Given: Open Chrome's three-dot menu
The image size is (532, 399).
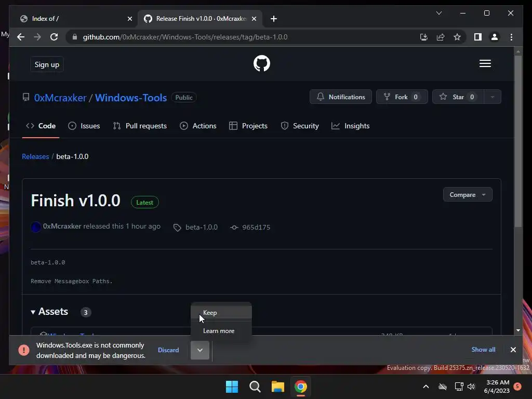Looking at the screenshot, I should coord(511,37).
